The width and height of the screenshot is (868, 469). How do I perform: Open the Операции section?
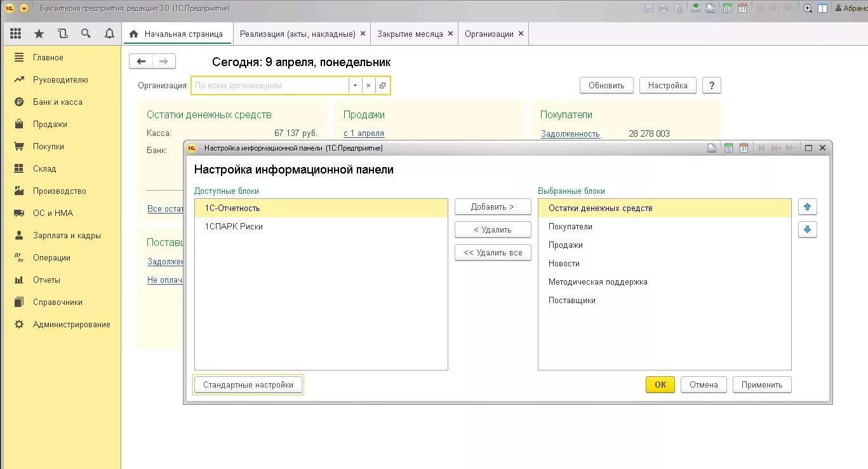62,257
